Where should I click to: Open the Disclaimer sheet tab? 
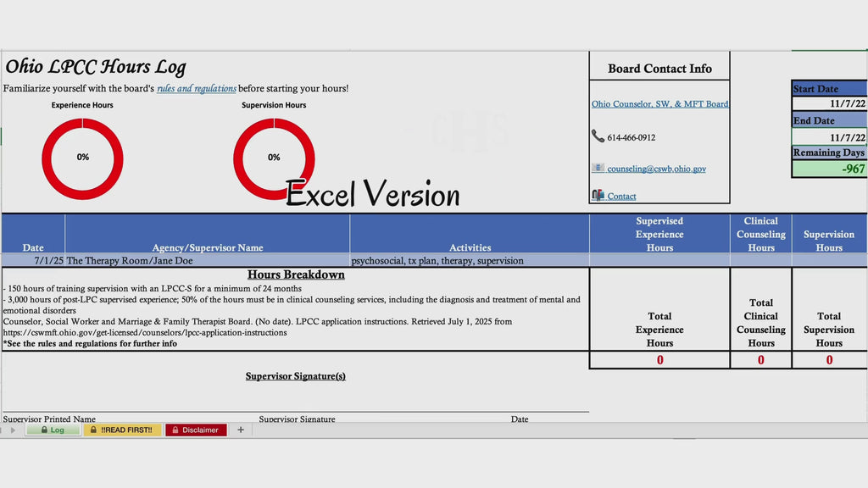pyautogui.click(x=196, y=430)
